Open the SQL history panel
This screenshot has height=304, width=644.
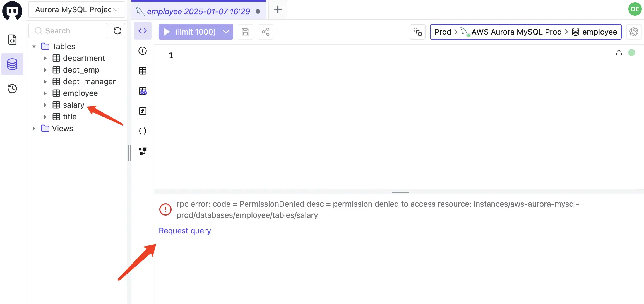[x=12, y=89]
